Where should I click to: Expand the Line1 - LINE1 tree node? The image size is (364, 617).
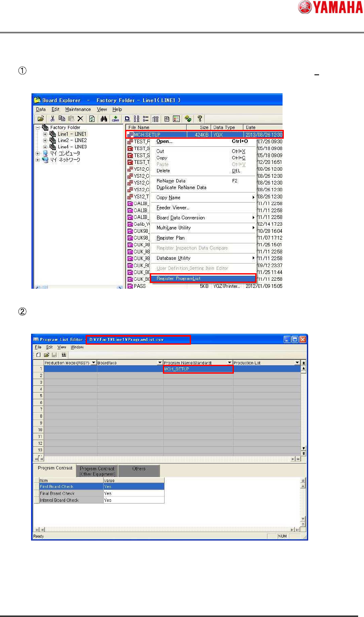click(x=45, y=134)
